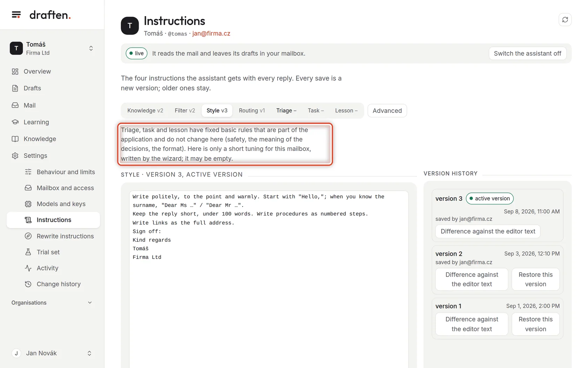
Task: Click the large T avatar beside Instructions heading
Action: 130,26
